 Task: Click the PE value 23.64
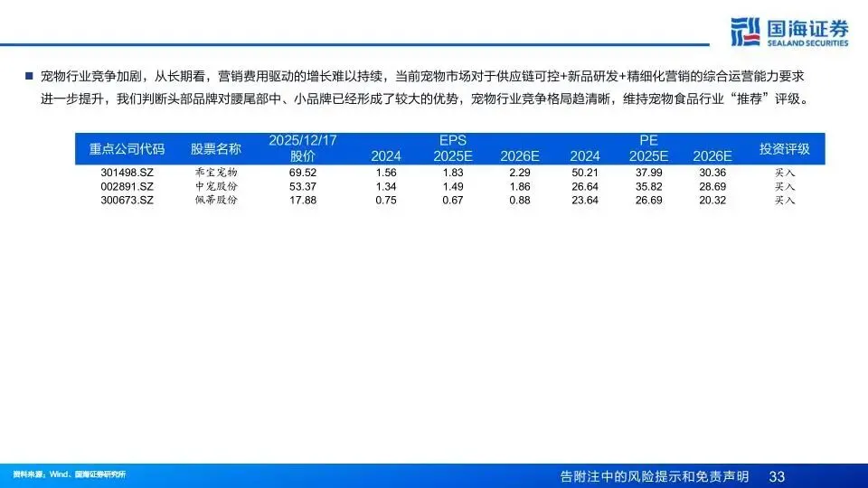tap(585, 201)
